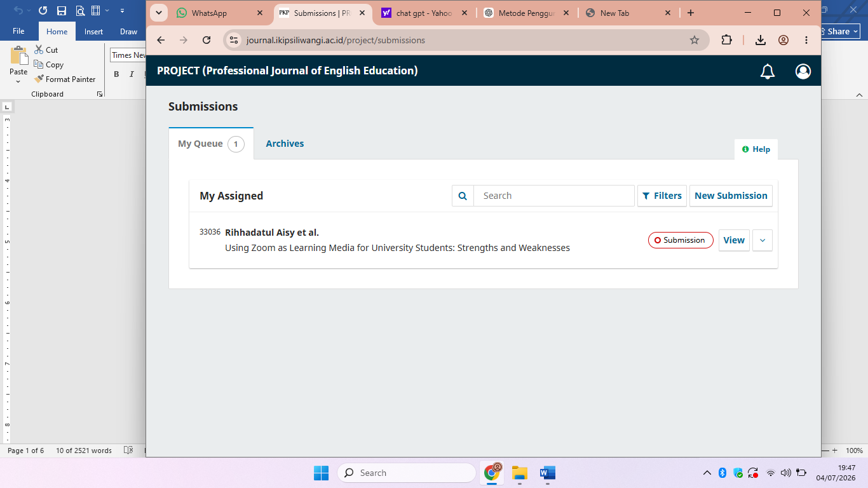Screen dimensions: 868x488
Task: Go back with Chrome's back arrow
Action: click(161, 40)
